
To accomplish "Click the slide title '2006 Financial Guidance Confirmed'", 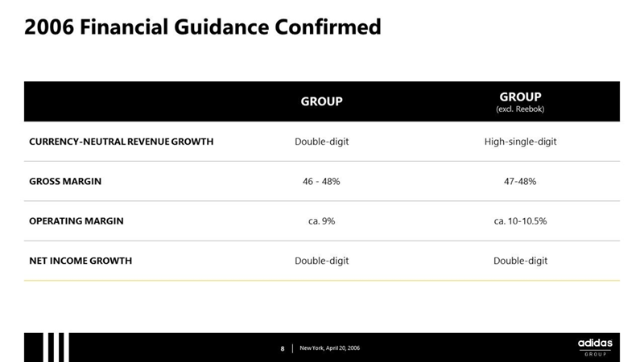I will (x=203, y=27).
